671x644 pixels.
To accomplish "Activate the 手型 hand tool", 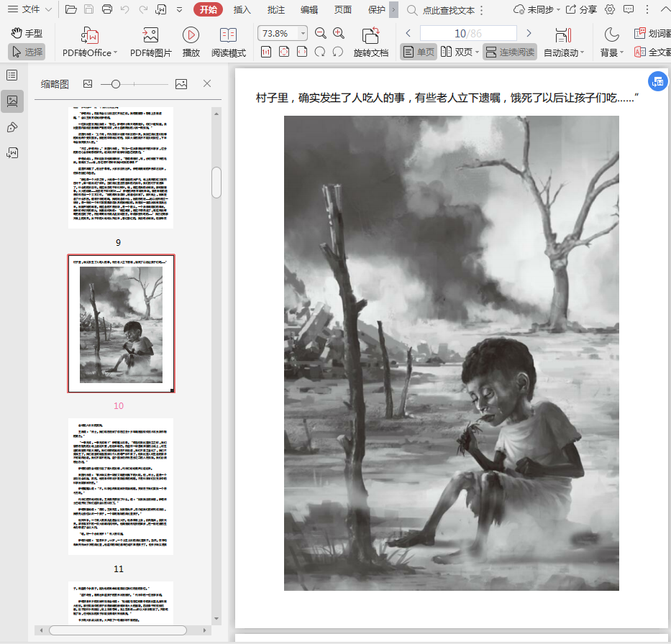I will click(27, 33).
